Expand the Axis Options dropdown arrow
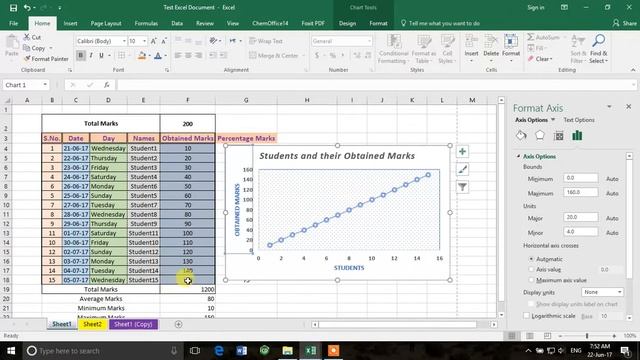 coord(553,120)
